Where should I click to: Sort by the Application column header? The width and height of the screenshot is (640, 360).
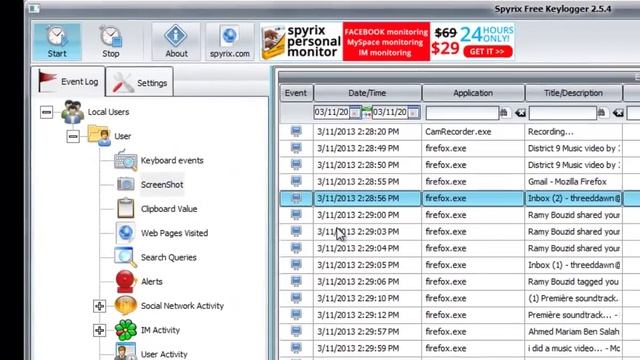pos(473,93)
